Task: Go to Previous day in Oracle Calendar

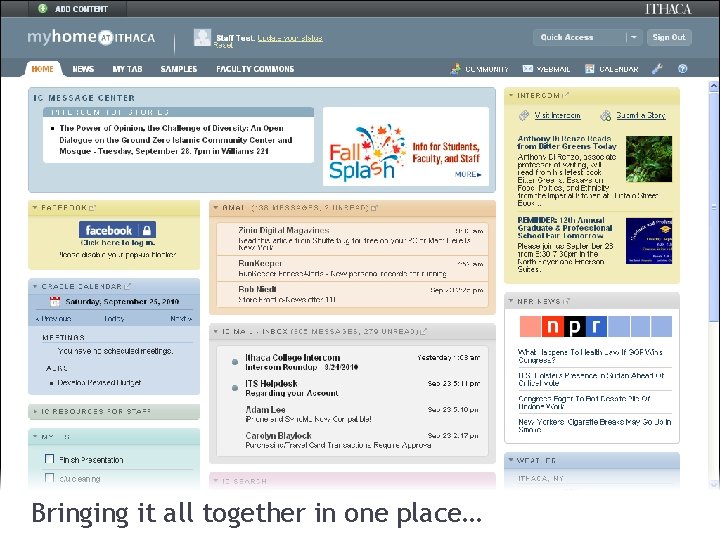Action: coord(54,319)
